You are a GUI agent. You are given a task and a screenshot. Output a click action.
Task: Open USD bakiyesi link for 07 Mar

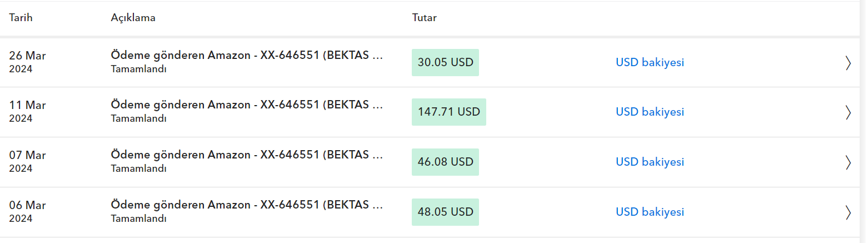coord(650,162)
